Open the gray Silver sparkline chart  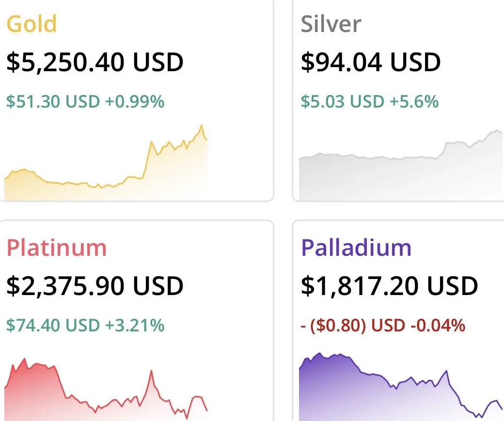401,170
